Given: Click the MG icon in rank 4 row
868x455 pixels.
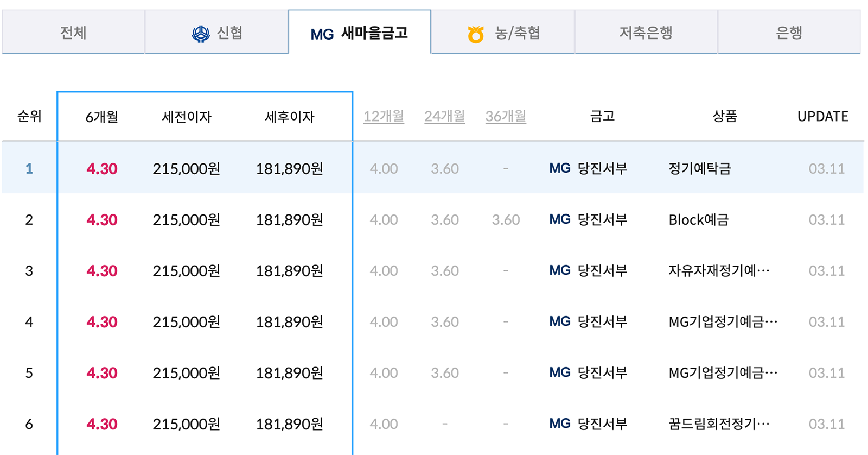Looking at the screenshot, I should pos(560,321).
